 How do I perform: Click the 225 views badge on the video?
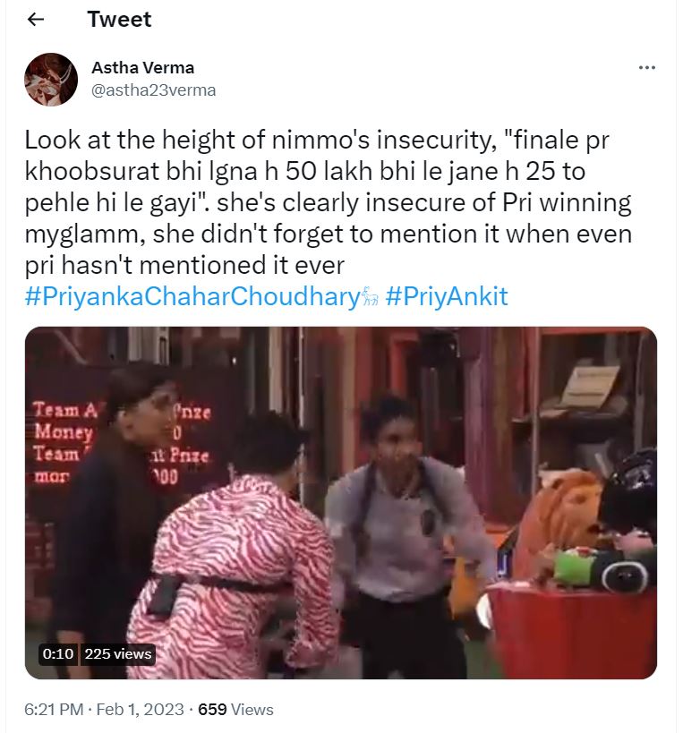[x=118, y=653]
